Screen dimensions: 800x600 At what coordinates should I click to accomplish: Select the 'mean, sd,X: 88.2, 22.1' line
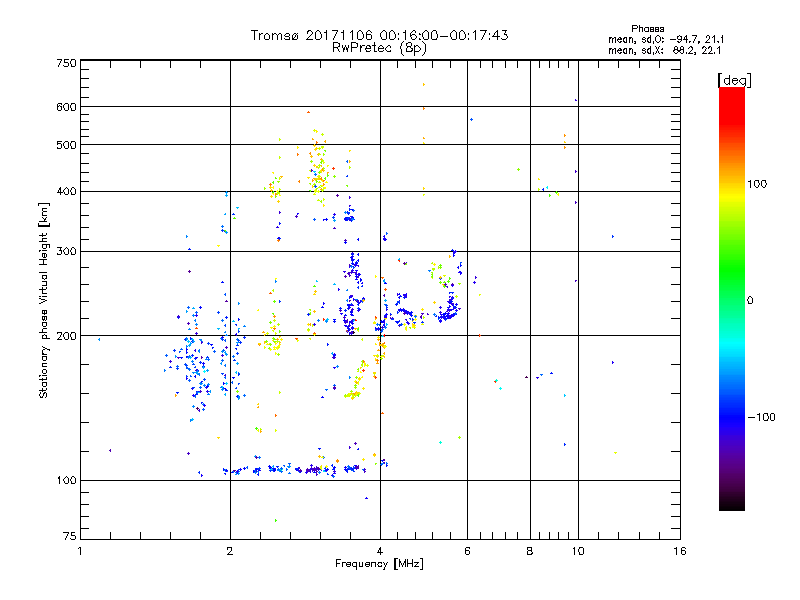coord(664,51)
